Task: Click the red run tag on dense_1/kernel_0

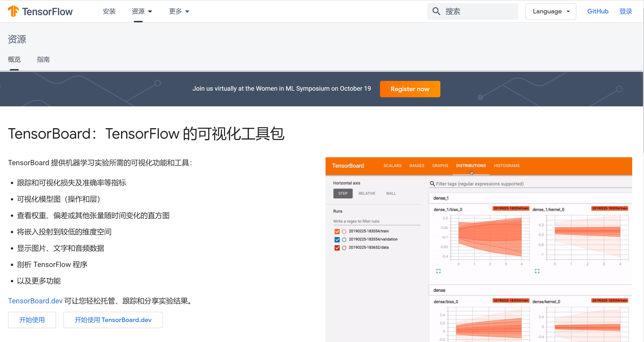Action: click(609, 208)
